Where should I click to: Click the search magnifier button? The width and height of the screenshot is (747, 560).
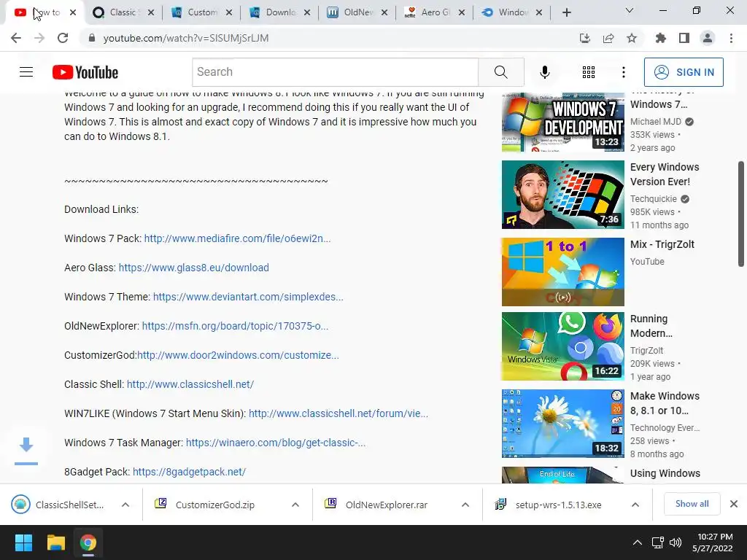coord(500,72)
